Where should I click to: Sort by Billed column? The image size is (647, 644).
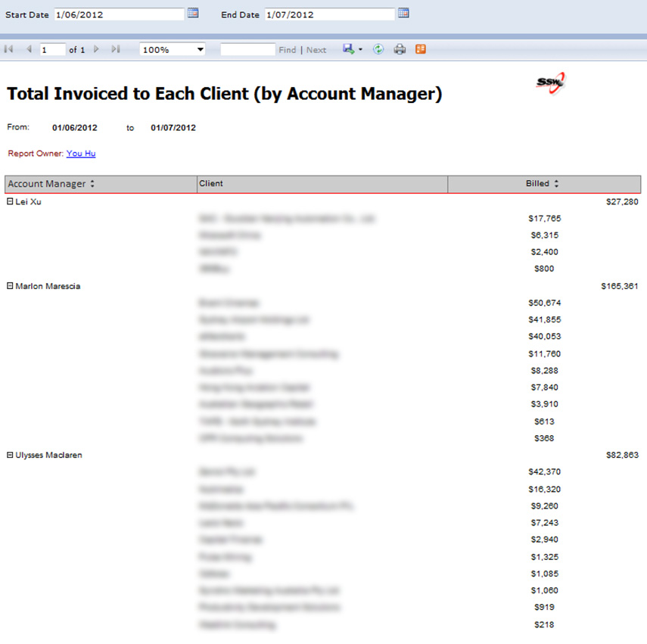tap(556, 184)
